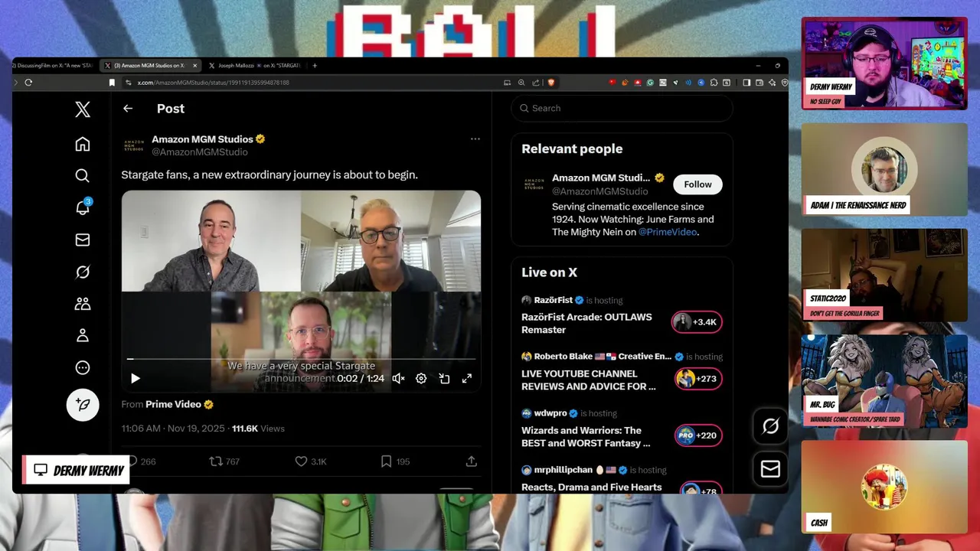The width and height of the screenshot is (980, 551).
Task: Share this page from address bar
Action: pyautogui.click(x=535, y=83)
